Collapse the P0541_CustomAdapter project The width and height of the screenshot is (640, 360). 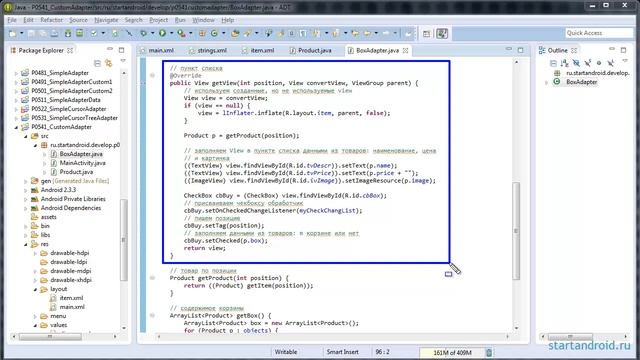pyautogui.click(x=16, y=127)
